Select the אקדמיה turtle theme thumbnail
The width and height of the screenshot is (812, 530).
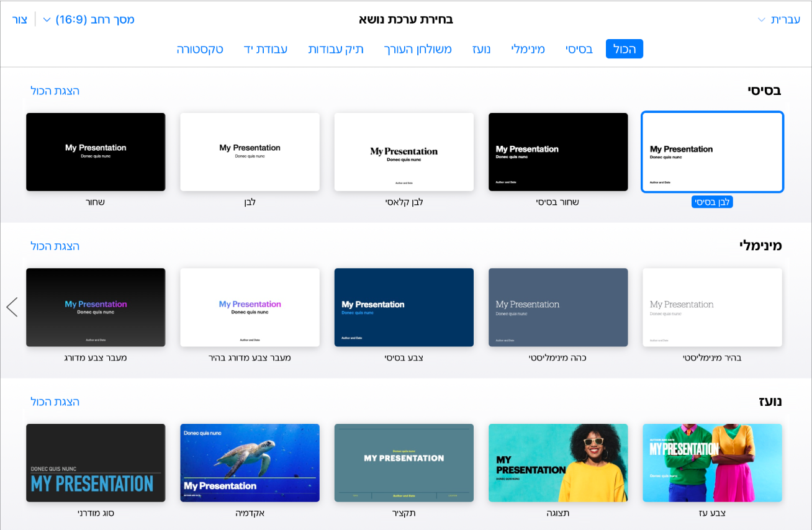click(250, 462)
